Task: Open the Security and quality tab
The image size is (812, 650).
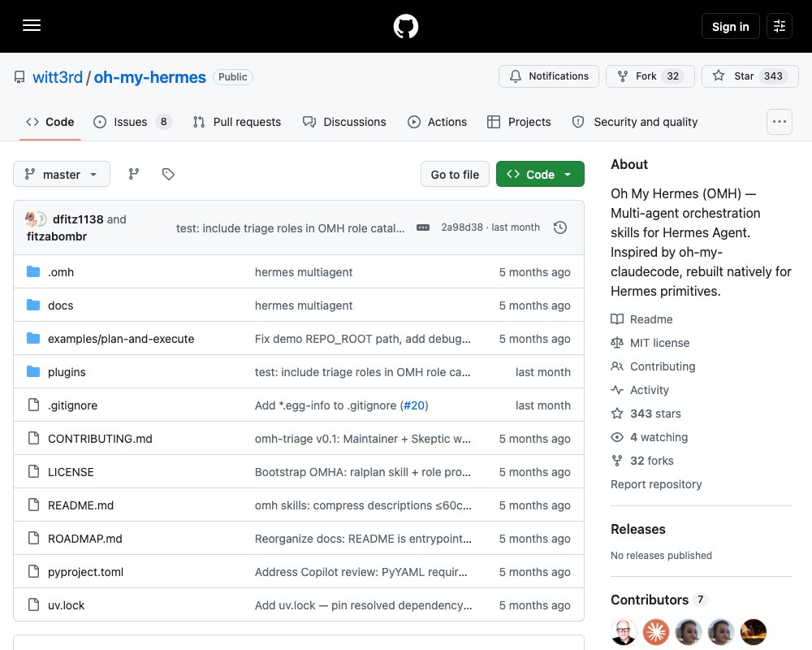Action: (x=635, y=122)
